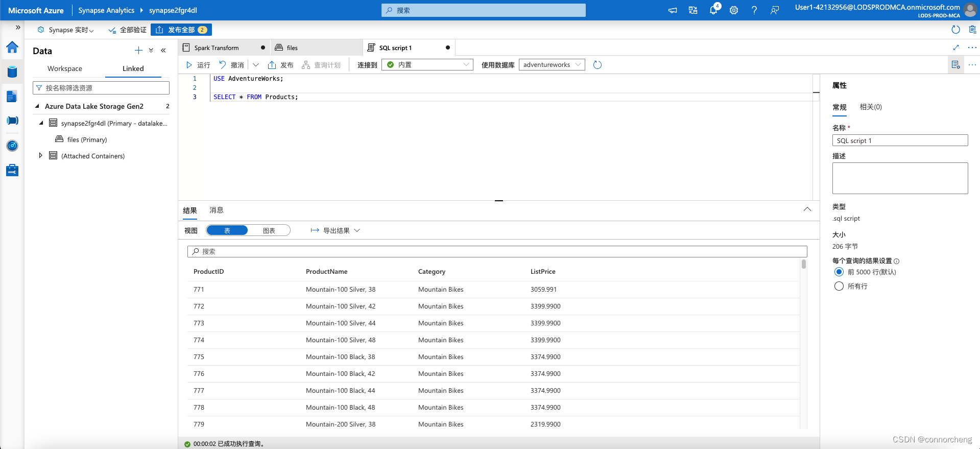Open the feedback icon in header
Screen dimensions: 980x449
pyautogui.click(x=775, y=10)
